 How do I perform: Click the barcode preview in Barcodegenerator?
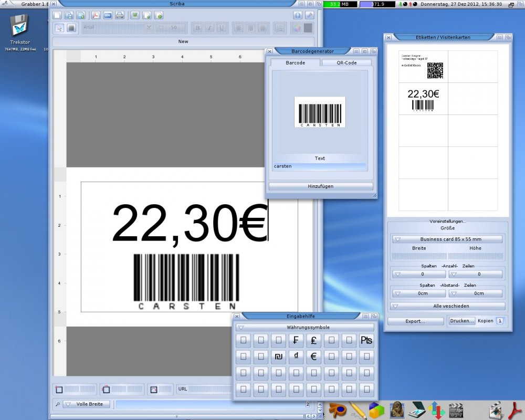pyautogui.click(x=320, y=112)
